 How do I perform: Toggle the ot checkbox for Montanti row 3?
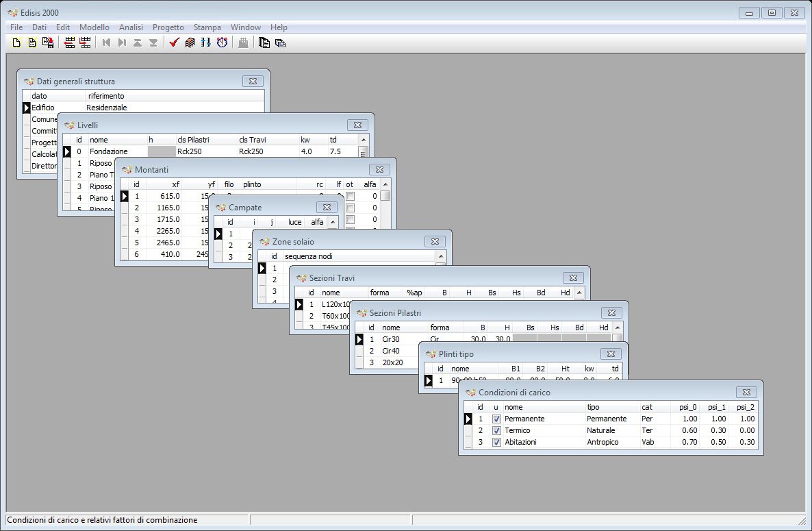[351, 220]
